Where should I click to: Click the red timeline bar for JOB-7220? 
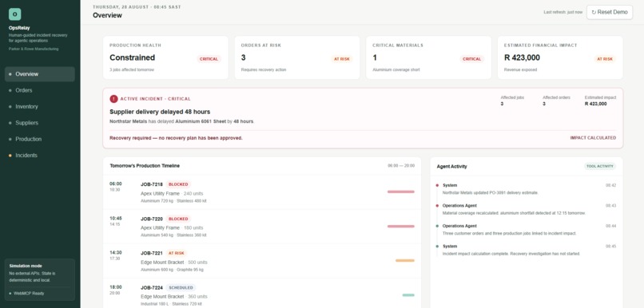click(401, 226)
